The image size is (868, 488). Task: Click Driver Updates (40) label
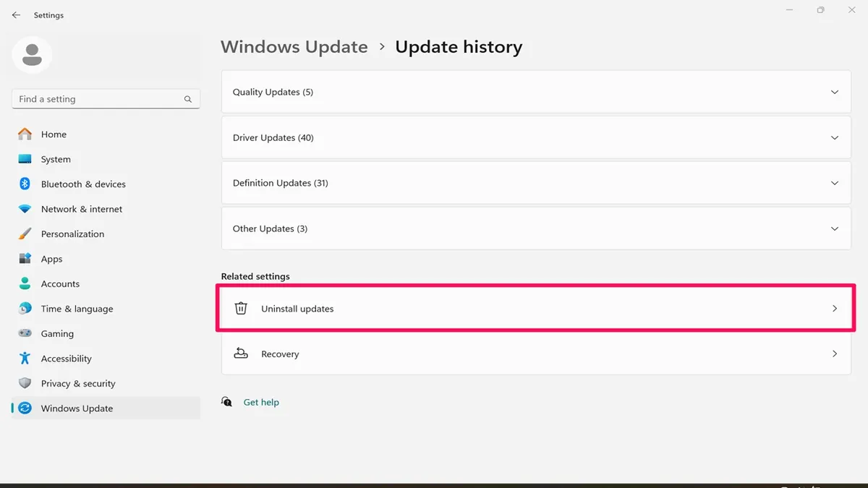(x=273, y=137)
